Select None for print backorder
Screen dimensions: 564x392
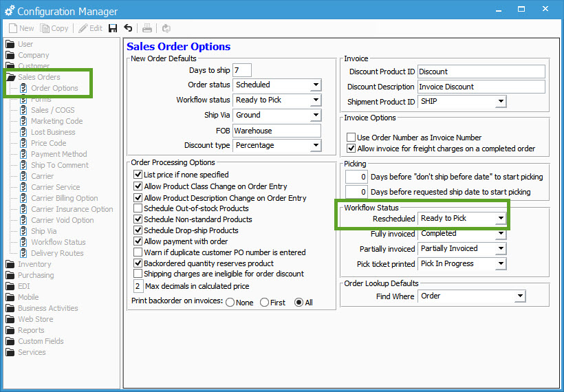230,303
